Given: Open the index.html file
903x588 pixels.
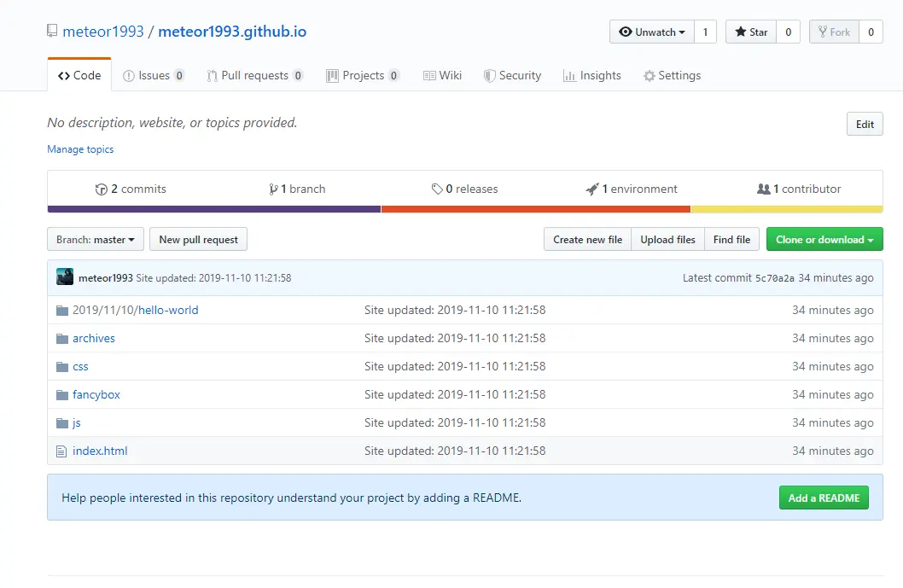Looking at the screenshot, I should click(100, 451).
